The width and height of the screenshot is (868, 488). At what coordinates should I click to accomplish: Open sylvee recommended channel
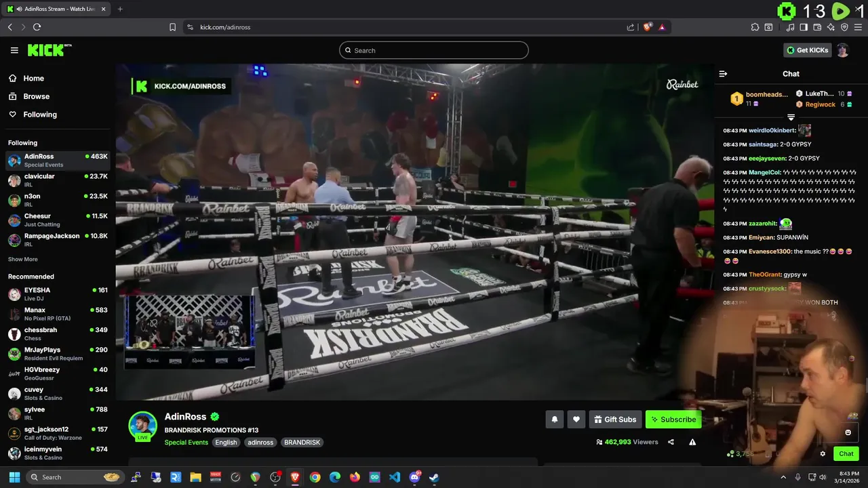58,413
